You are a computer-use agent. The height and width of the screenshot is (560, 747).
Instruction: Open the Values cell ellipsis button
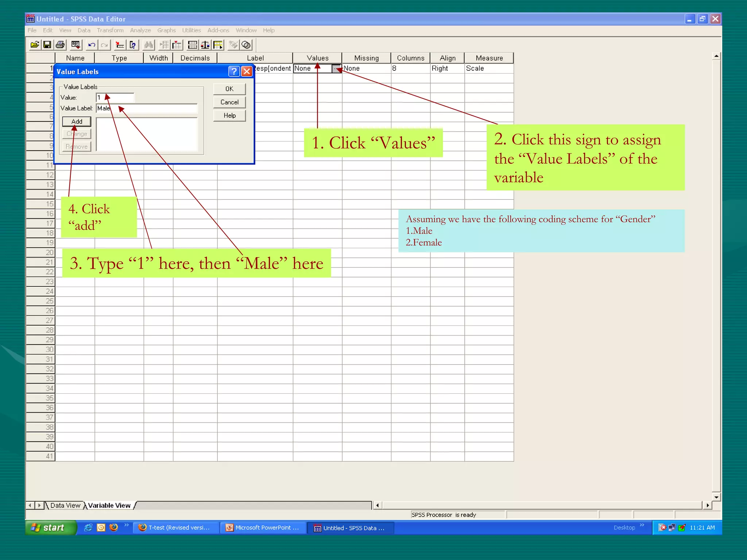point(336,69)
